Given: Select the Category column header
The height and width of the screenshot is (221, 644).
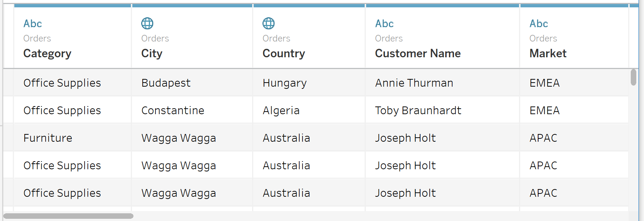Looking at the screenshot, I should point(47,54).
